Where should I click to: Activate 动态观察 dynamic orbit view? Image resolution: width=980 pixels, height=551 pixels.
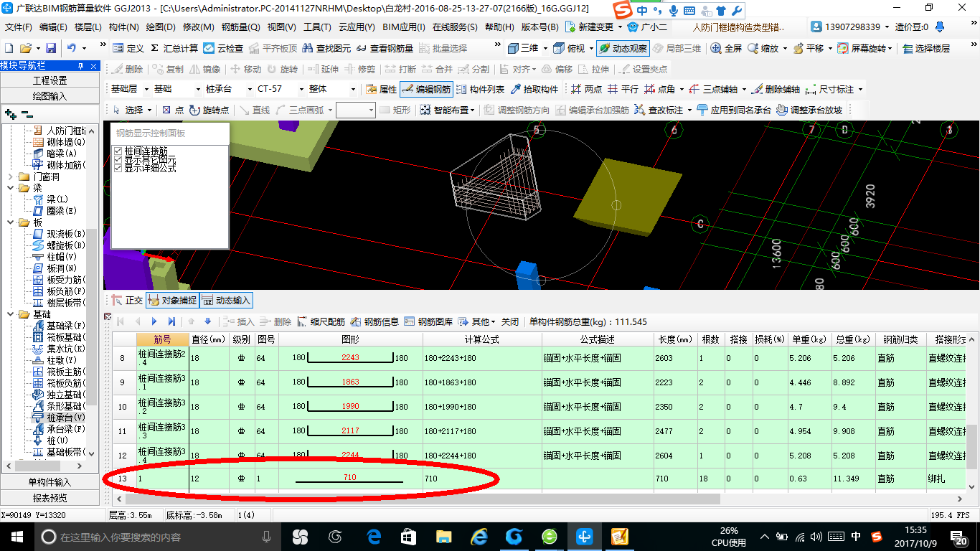click(x=623, y=49)
